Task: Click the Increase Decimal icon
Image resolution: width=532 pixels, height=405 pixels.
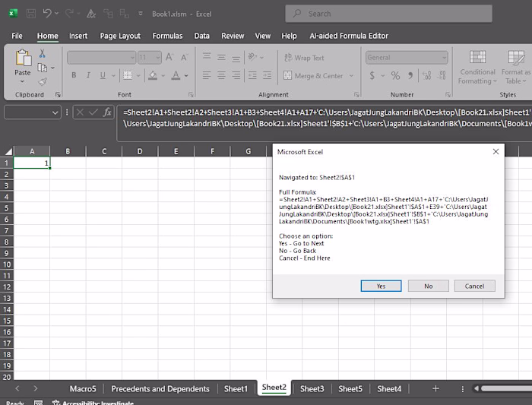Action: tap(427, 75)
